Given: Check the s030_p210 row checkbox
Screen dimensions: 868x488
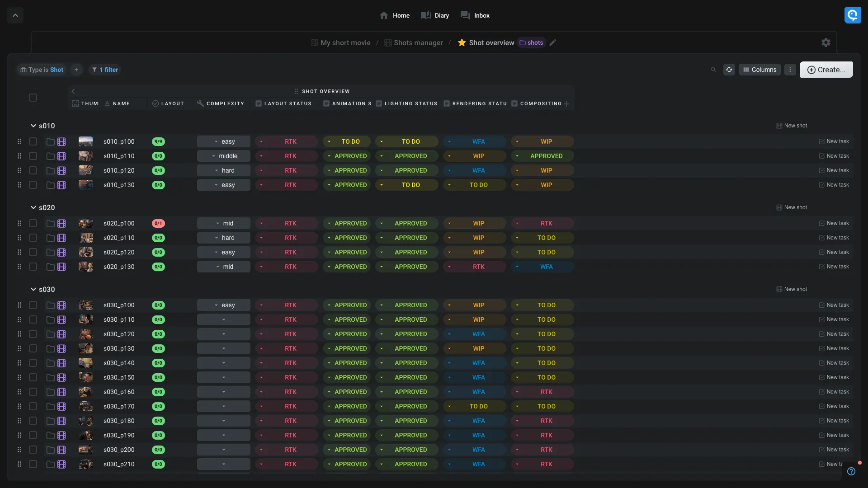Looking at the screenshot, I should [33, 464].
